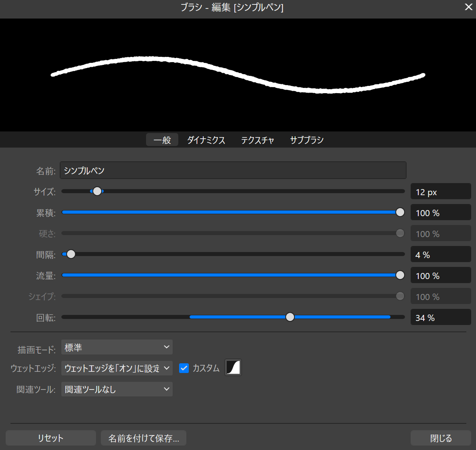Click the 回転 slider handle
Viewport: 476px width, 450px height.
290,317
